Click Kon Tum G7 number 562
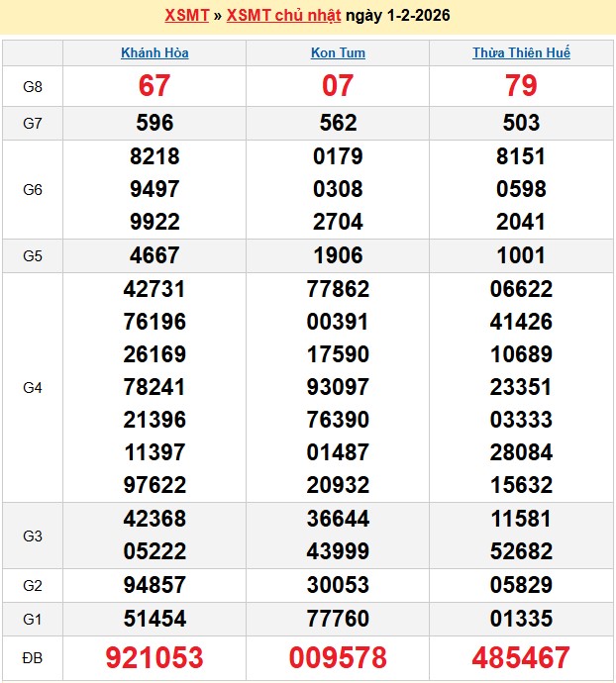This screenshot has width=616, height=683. pos(338,123)
